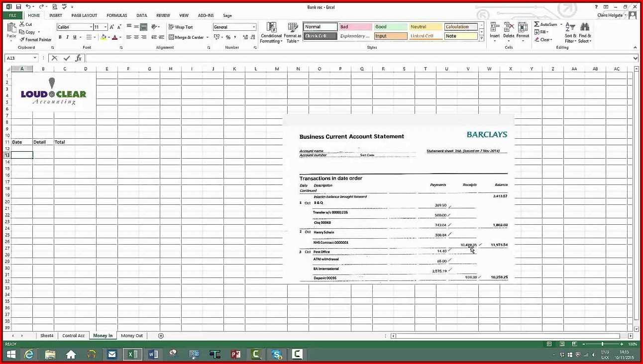
Task: Click the Format Painter tool
Action: coord(35,40)
